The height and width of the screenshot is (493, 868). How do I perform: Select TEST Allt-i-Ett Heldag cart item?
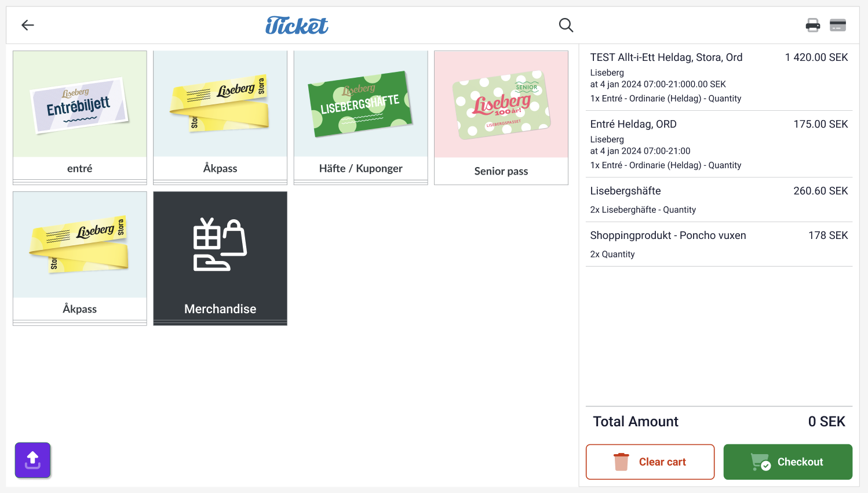(x=719, y=77)
